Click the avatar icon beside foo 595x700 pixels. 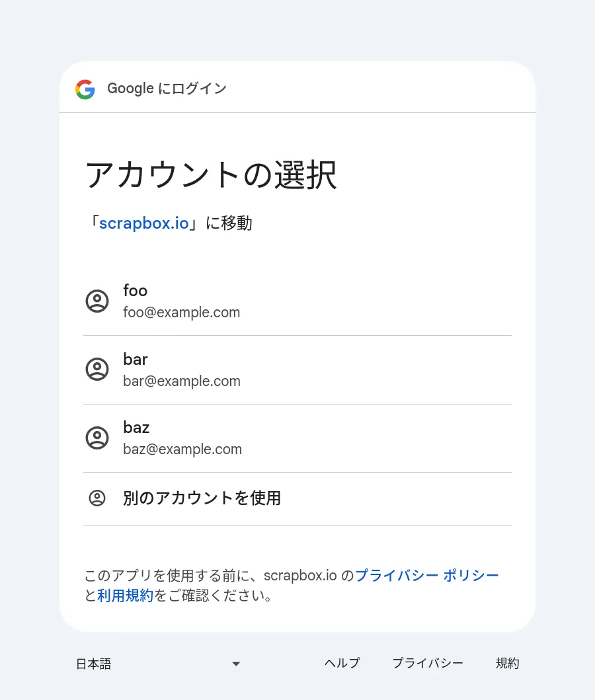97,301
